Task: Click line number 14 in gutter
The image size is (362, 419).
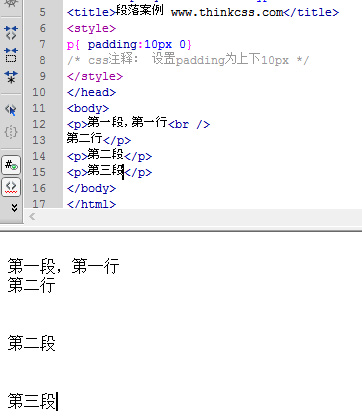Action: (39, 156)
